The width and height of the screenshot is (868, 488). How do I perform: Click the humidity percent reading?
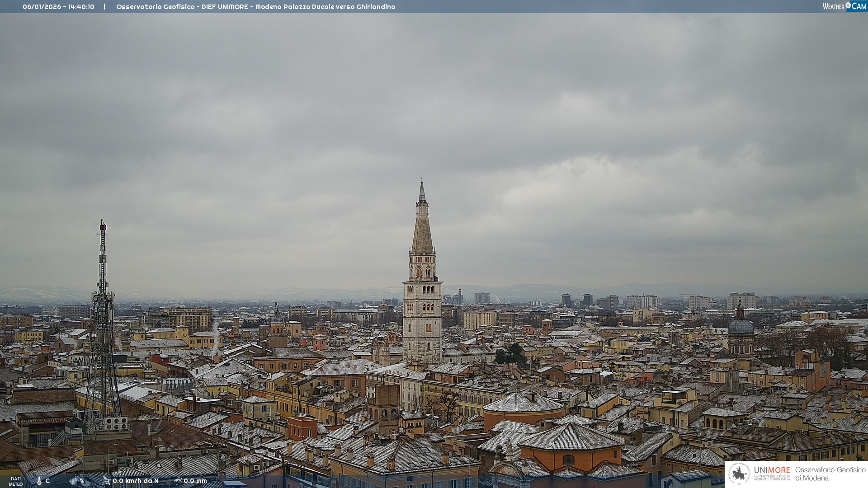pyautogui.click(x=82, y=481)
